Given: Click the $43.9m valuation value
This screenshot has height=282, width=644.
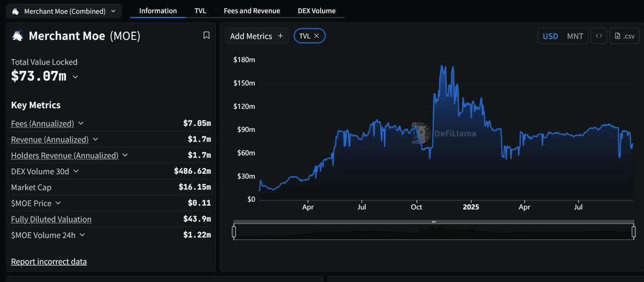Looking at the screenshot, I should click(197, 219).
